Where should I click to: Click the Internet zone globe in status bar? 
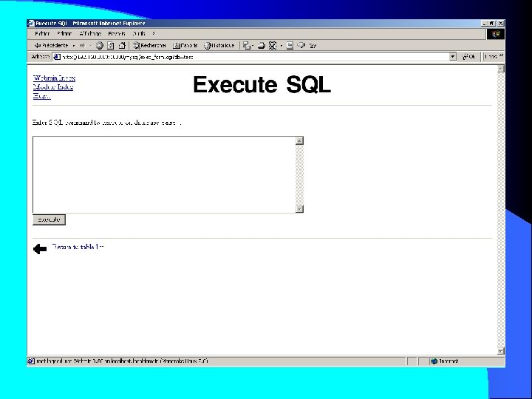tap(434, 361)
